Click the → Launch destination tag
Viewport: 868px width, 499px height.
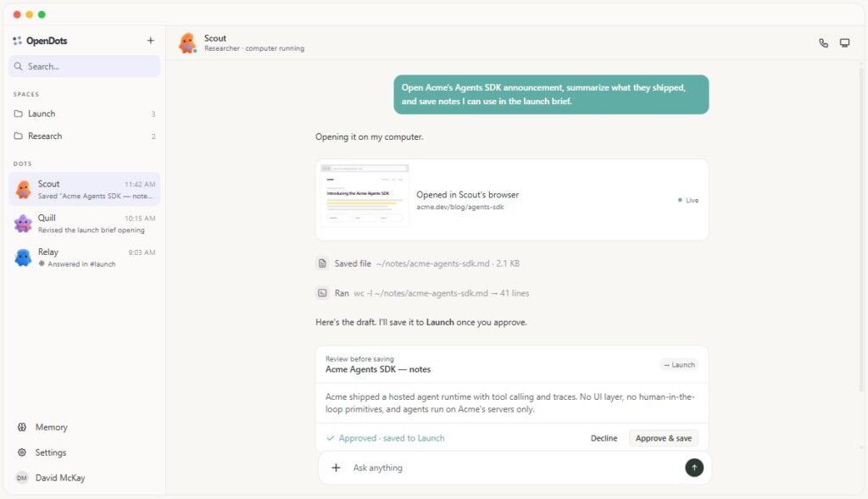pyautogui.click(x=679, y=364)
